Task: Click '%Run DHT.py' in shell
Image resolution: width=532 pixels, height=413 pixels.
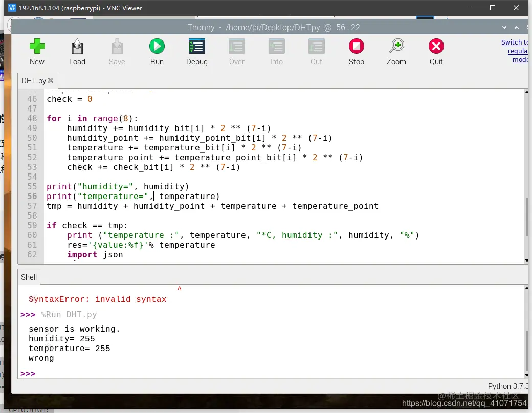Action: coord(69,315)
